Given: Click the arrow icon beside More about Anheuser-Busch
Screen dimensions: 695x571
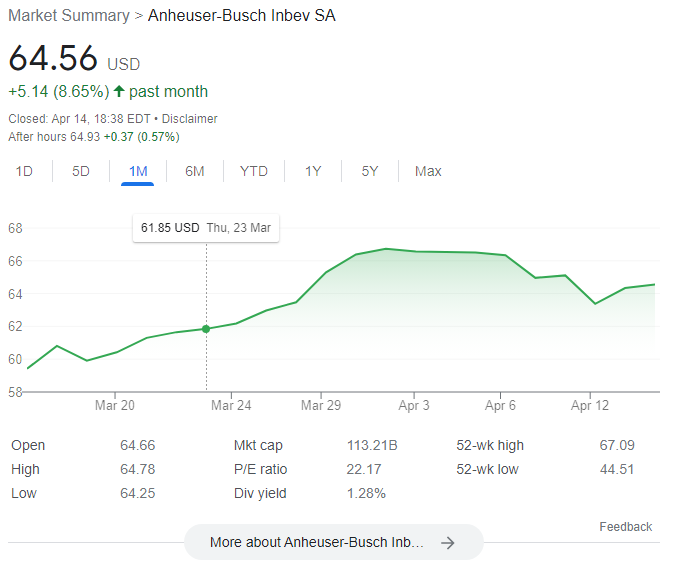Looking at the screenshot, I should (x=448, y=543).
